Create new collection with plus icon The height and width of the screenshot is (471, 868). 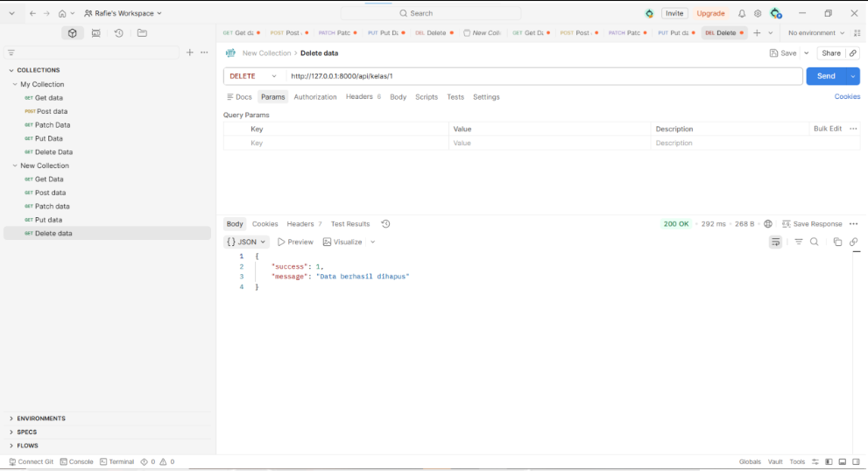pos(190,52)
